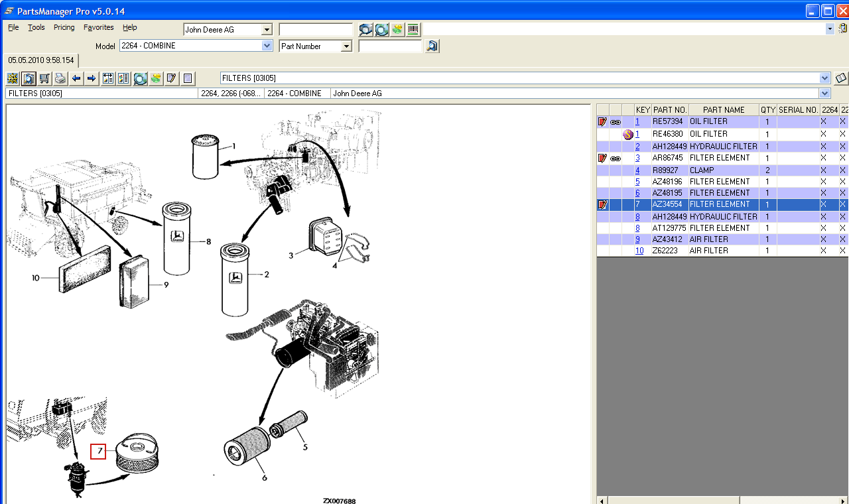Select the RE46380 part number cell
This screenshot has width=849, height=504.
[x=669, y=134]
